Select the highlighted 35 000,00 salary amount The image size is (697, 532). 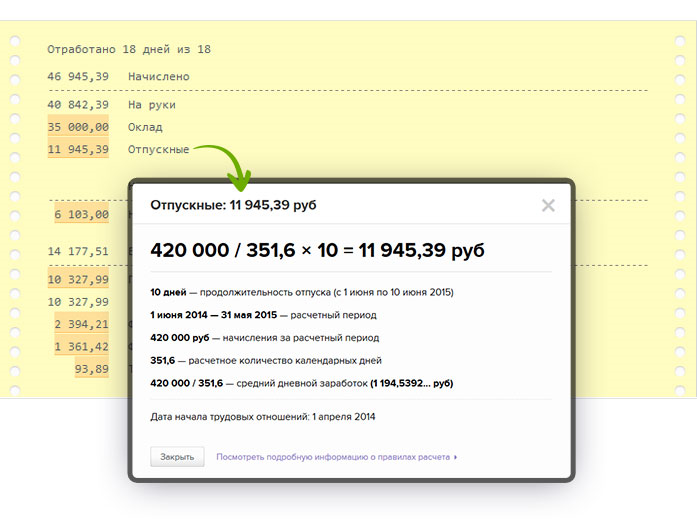[x=78, y=127]
